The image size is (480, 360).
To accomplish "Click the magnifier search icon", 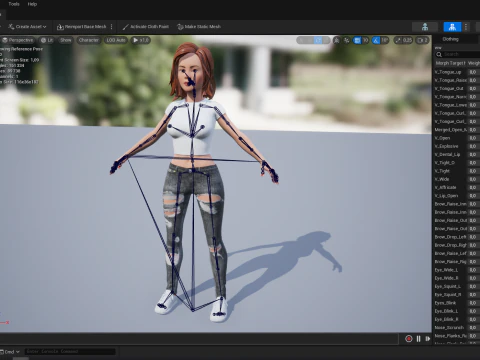I will pos(439,54).
